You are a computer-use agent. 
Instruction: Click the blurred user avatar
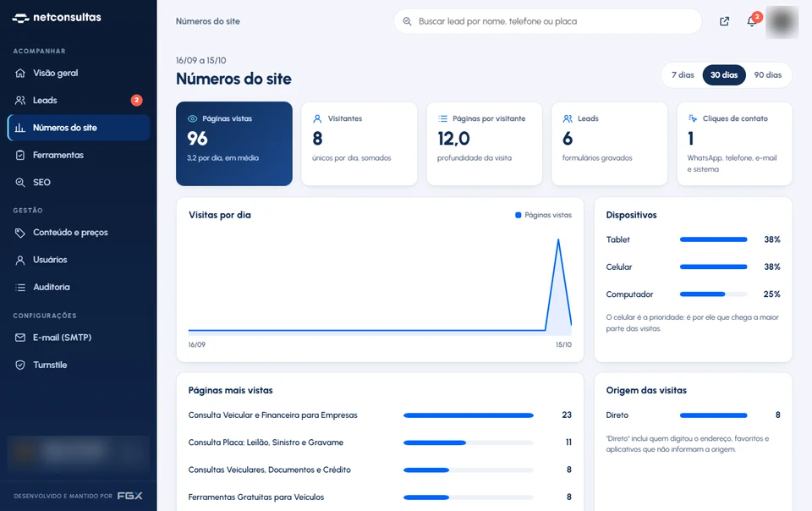782,22
